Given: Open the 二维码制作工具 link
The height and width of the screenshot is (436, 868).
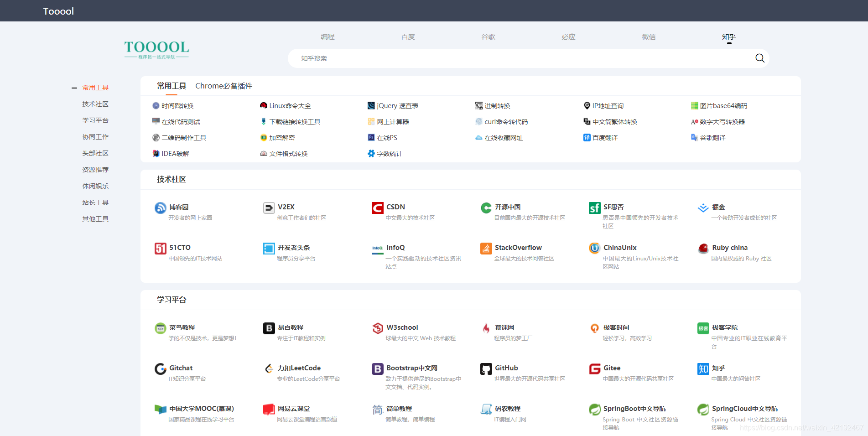Looking at the screenshot, I should 179,138.
